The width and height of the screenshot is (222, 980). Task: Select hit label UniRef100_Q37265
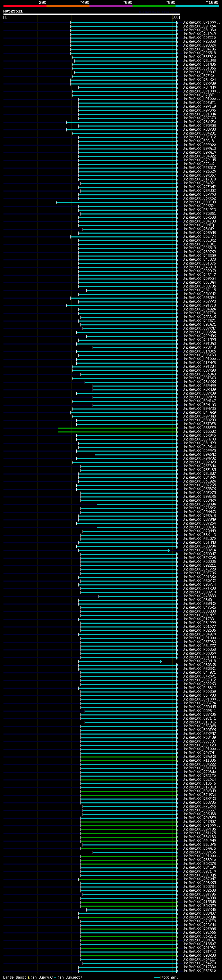coord(199,485)
